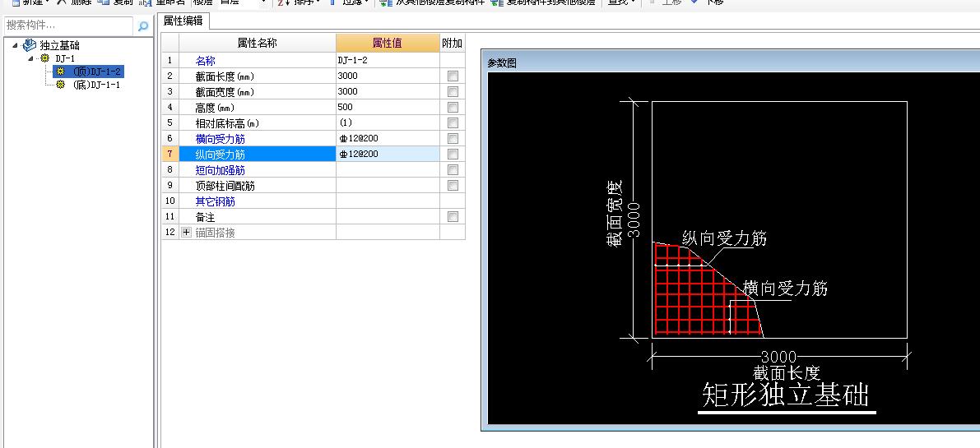Collapse the DJ-1 tree node
Screen dimensions: 980x448
(31, 58)
